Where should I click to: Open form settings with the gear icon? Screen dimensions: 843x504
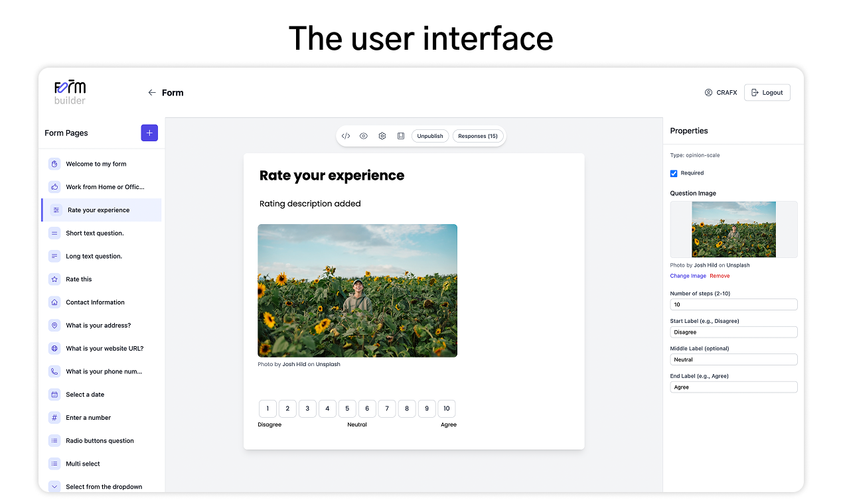click(382, 135)
